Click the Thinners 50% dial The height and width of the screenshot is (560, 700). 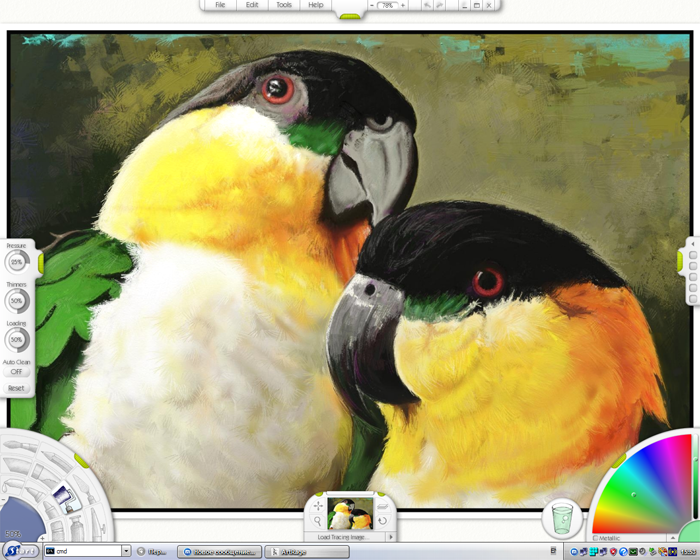[x=17, y=301]
